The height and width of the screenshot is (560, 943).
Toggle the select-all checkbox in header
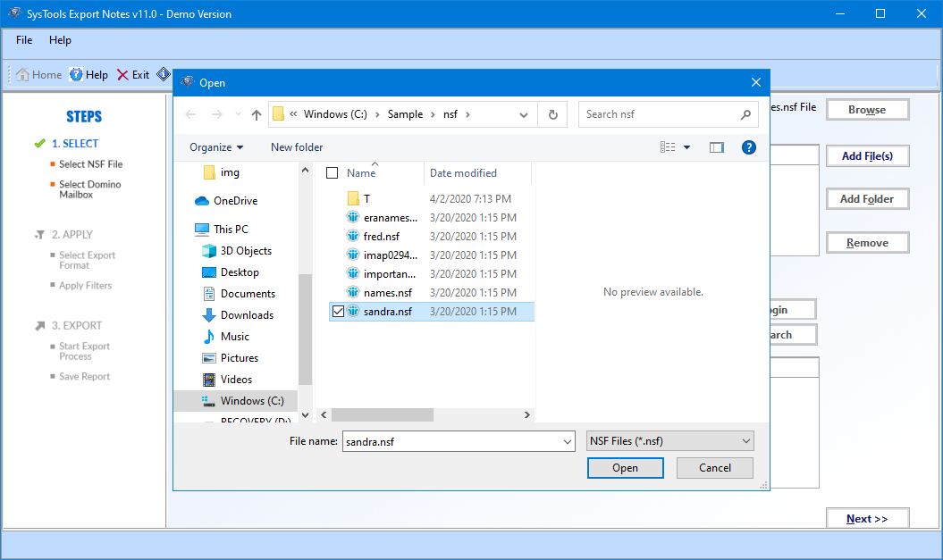tap(332, 173)
